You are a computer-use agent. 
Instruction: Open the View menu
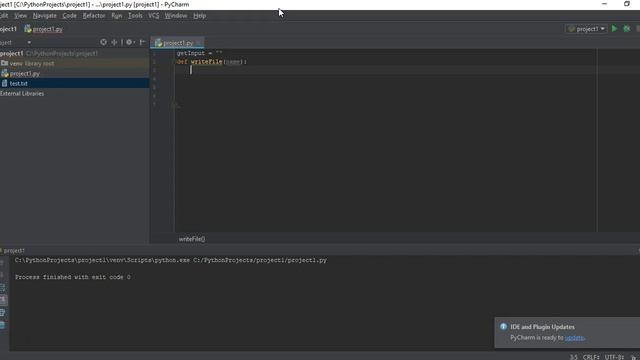(20, 16)
